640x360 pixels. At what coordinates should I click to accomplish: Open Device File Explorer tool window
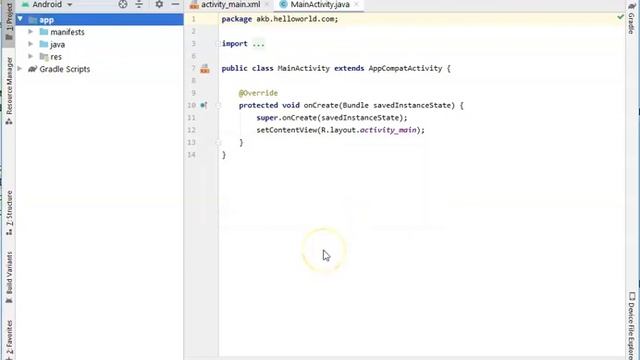click(632, 326)
